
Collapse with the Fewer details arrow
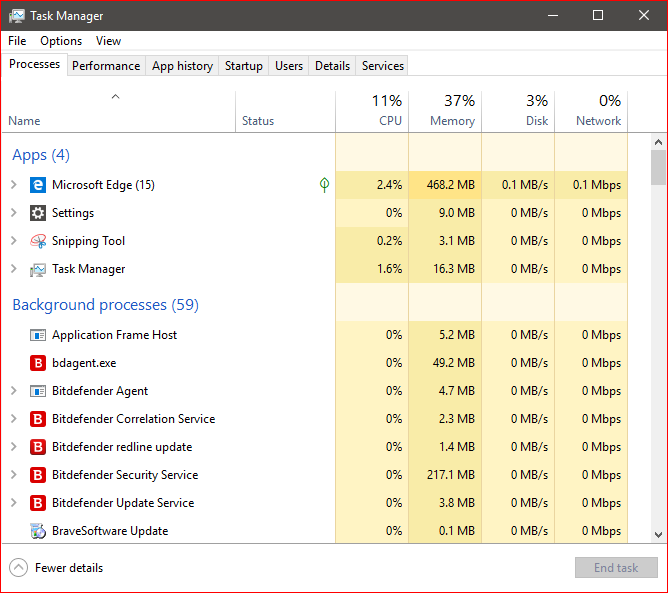point(18,568)
